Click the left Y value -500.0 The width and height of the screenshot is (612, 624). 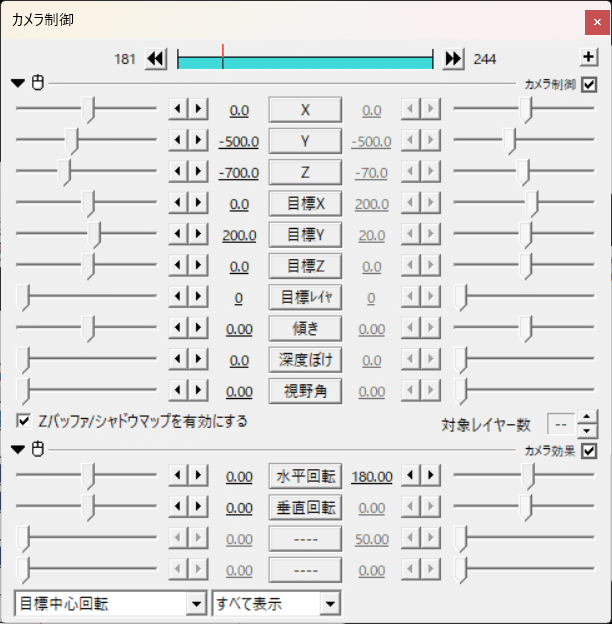pyautogui.click(x=239, y=142)
